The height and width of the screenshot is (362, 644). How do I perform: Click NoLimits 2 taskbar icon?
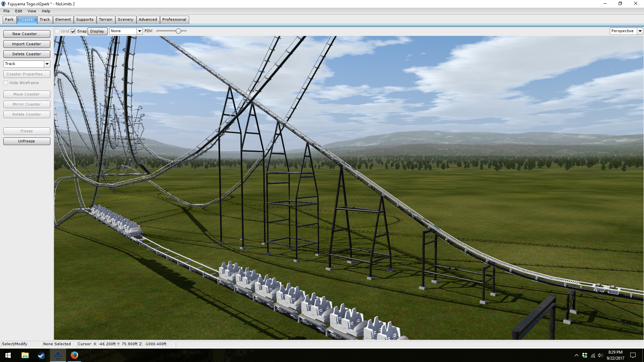(x=58, y=355)
